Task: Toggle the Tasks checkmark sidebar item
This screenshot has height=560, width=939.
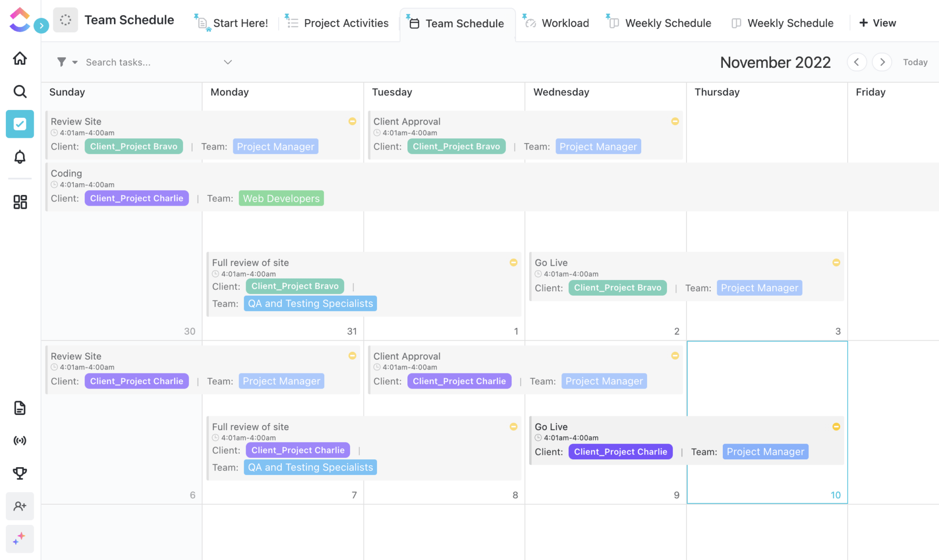Action: (20, 124)
